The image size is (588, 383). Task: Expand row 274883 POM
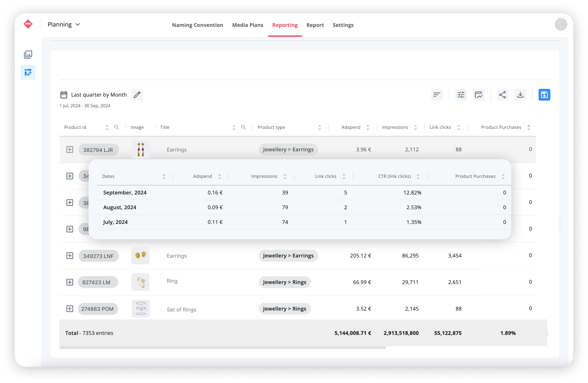click(70, 309)
